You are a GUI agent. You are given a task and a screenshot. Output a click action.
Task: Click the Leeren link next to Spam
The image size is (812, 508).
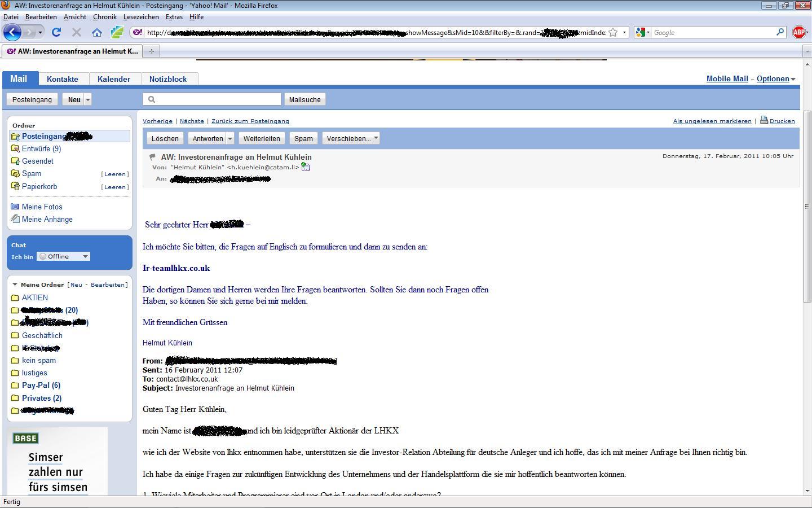[x=115, y=174]
